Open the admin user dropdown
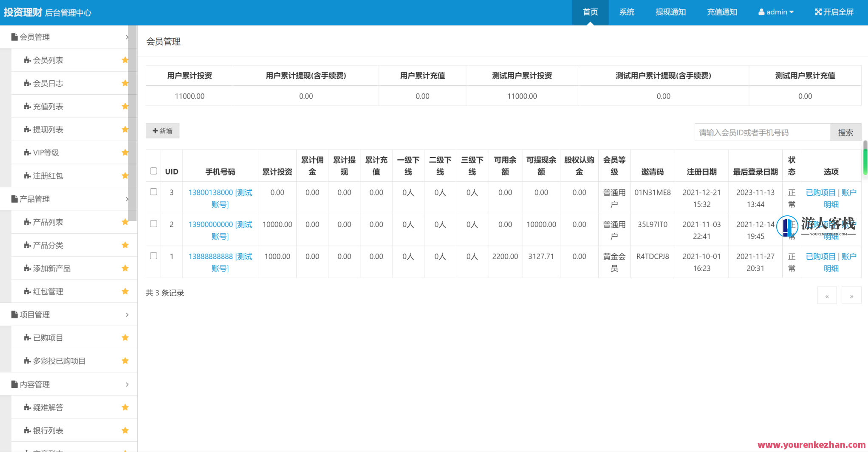 coord(776,12)
